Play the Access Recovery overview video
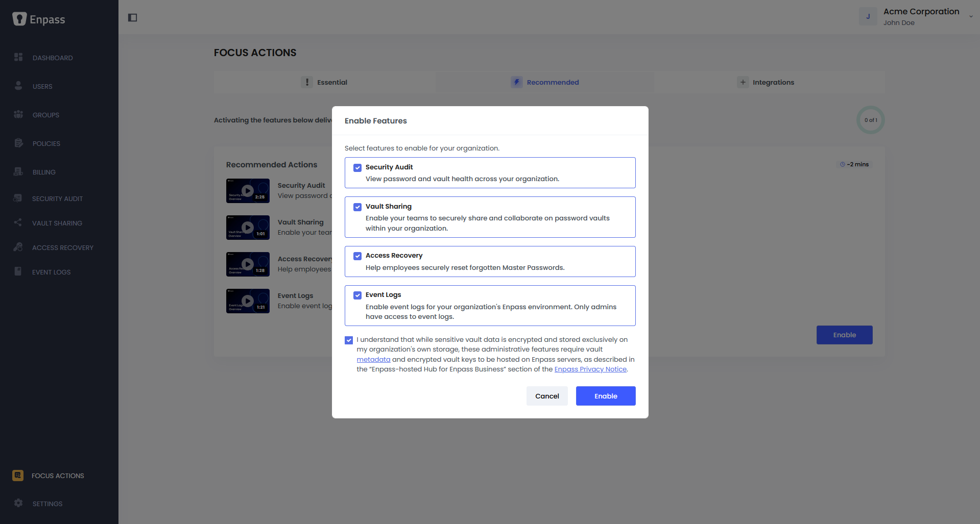 248,264
